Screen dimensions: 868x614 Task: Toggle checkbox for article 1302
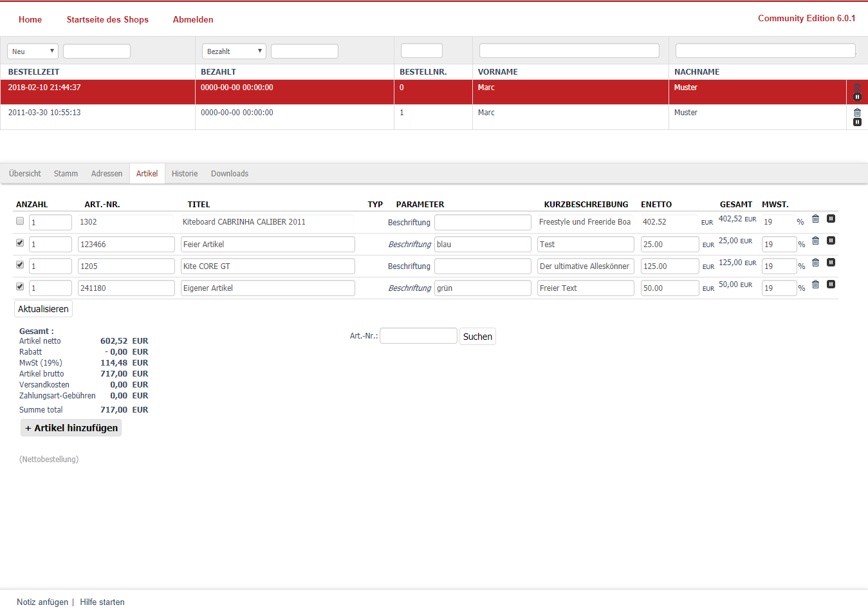(20, 221)
